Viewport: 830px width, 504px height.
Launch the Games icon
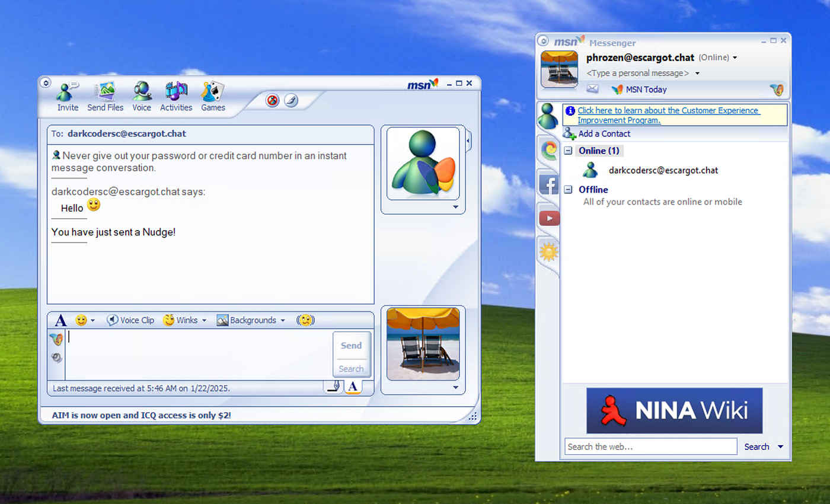coord(213,97)
